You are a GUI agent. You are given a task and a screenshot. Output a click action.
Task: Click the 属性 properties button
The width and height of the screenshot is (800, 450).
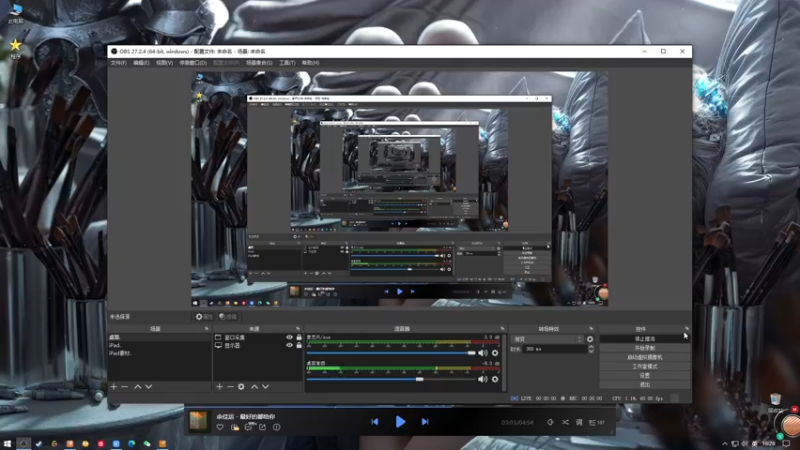click(204, 317)
